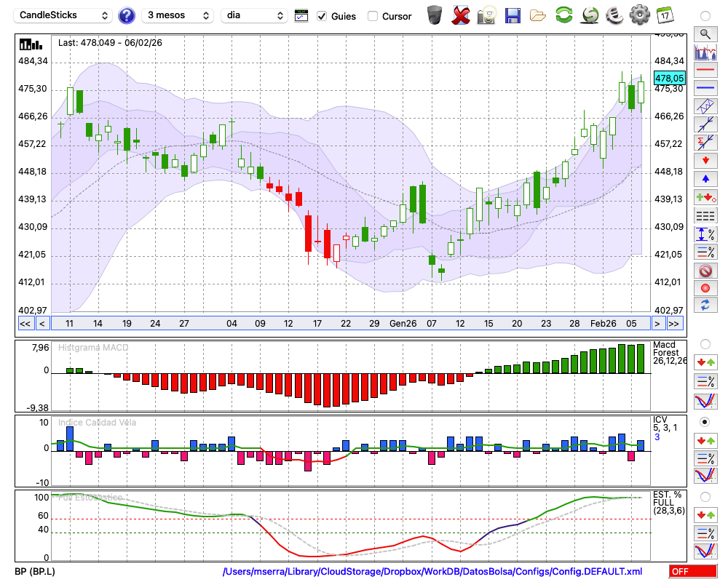This screenshot has width=728, height=582.
Task: Refresh data with the green arrows icon
Action: pyautogui.click(x=564, y=15)
